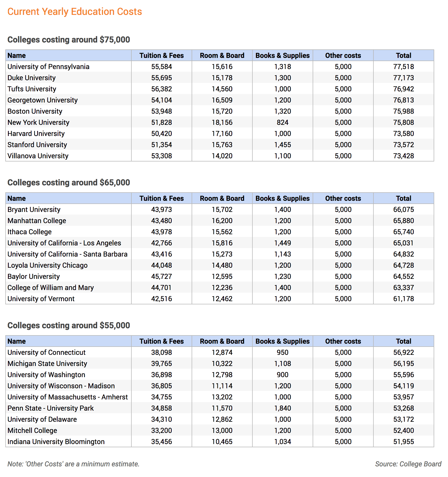Select 'Colleges costing around $75,000' heading

[69, 40]
